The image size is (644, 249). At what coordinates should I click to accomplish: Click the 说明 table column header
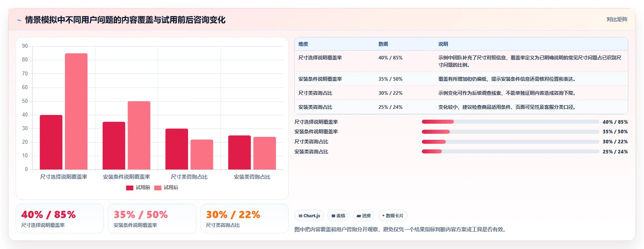(443, 44)
